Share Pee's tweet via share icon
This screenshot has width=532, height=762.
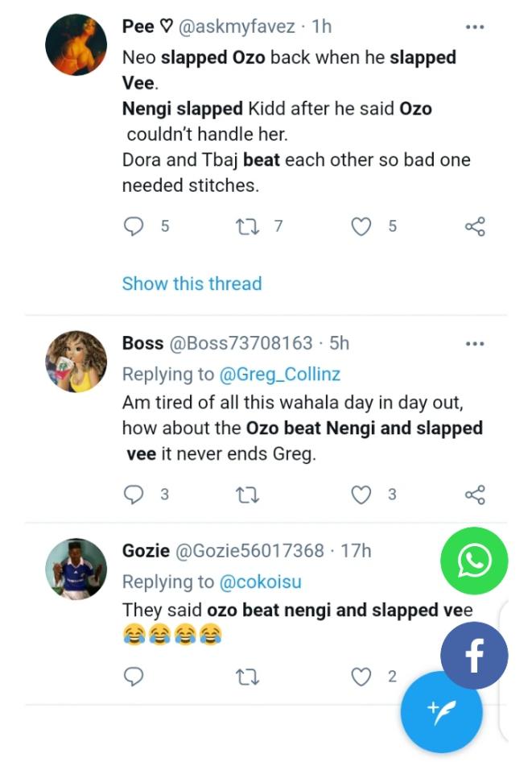pos(475,226)
